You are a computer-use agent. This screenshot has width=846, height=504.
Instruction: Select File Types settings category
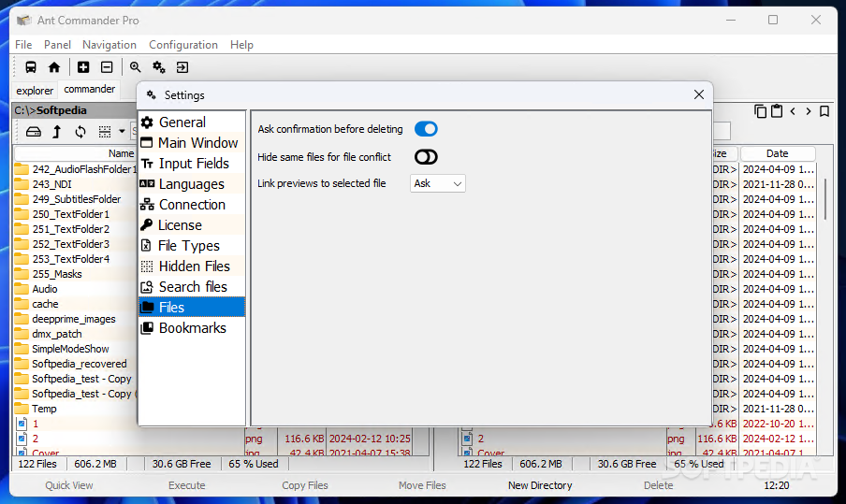[x=192, y=246]
